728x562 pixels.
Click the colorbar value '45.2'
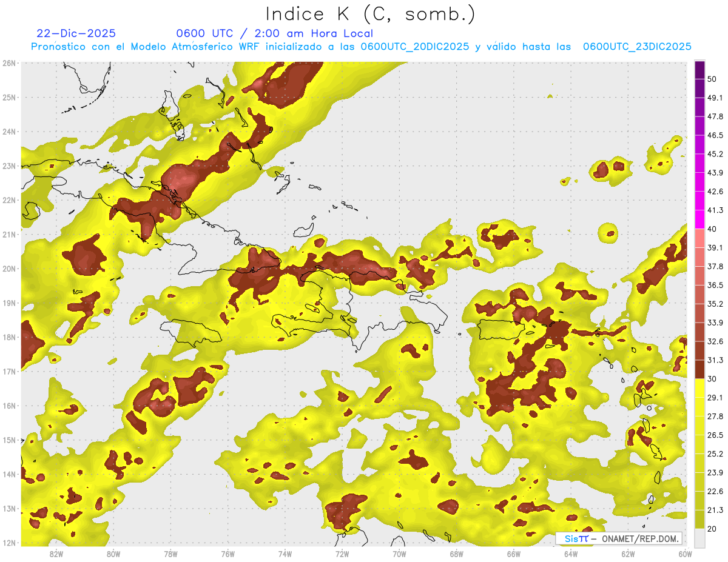click(715, 153)
